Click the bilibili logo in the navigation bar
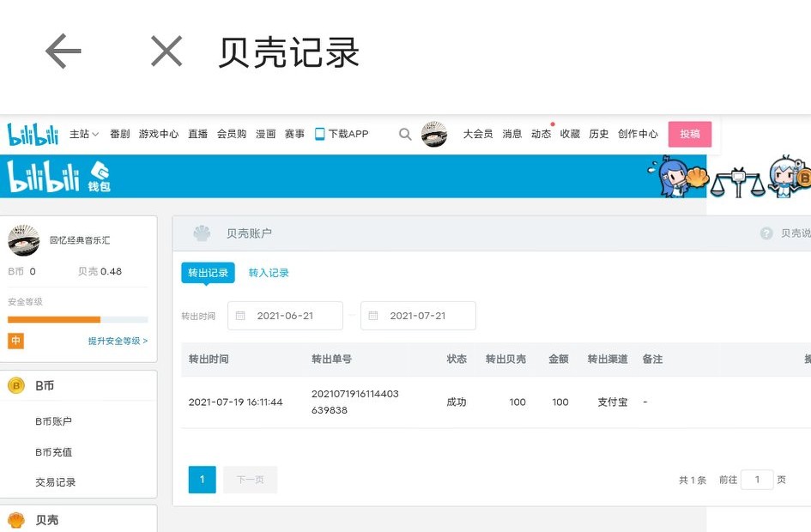 pos(32,134)
